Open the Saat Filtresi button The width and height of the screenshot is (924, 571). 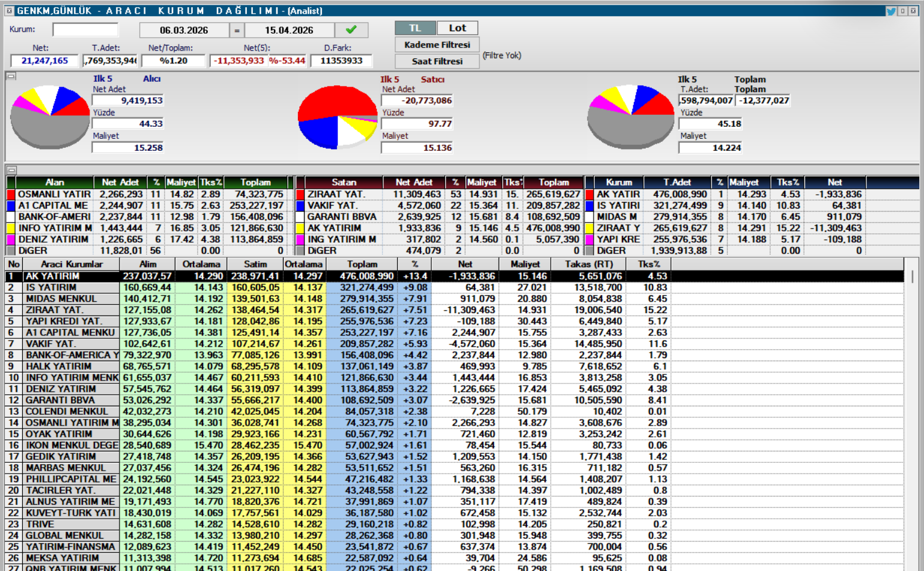point(437,61)
